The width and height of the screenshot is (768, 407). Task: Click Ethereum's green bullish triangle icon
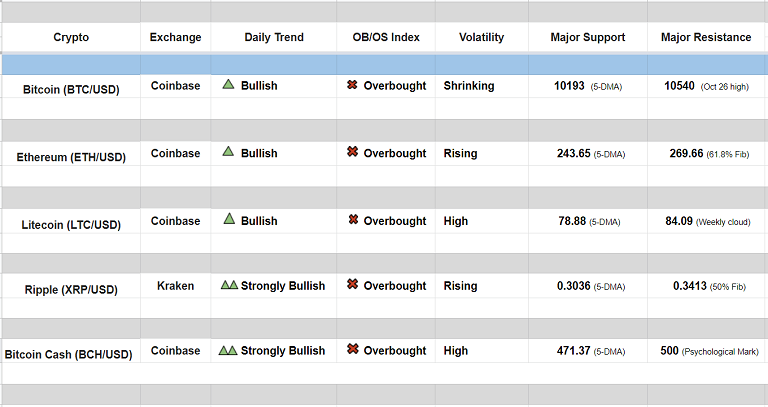(x=228, y=152)
